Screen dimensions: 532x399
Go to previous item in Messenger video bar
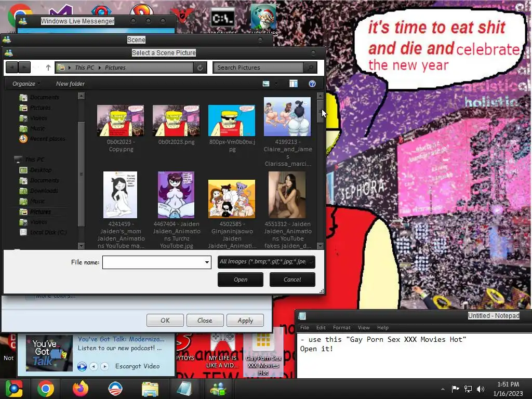[94, 366]
